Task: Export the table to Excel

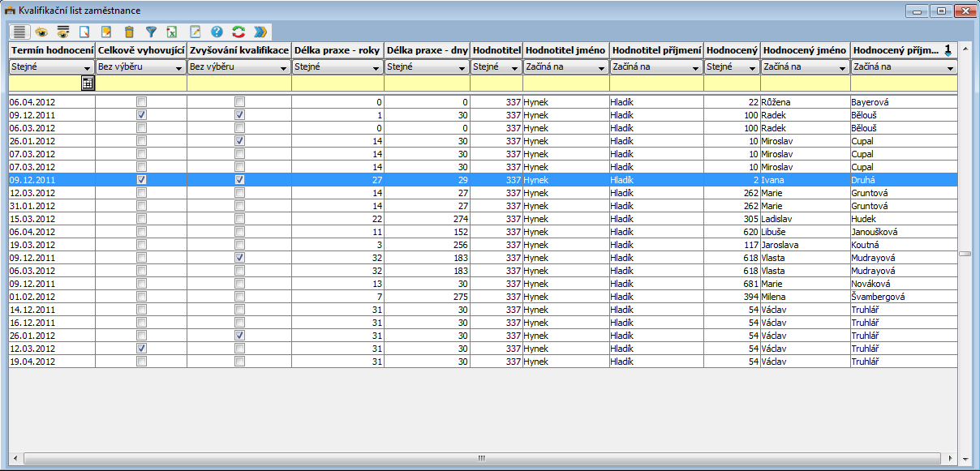Action: point(172,32)
